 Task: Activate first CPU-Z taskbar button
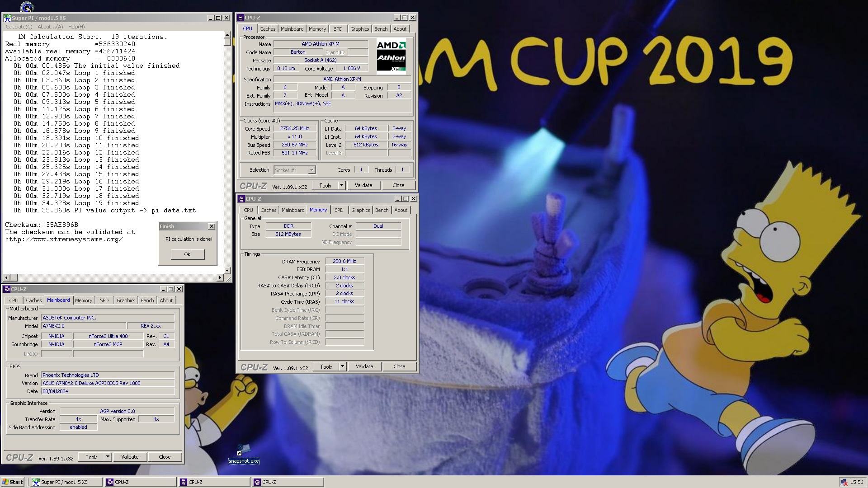pos(140,482)
